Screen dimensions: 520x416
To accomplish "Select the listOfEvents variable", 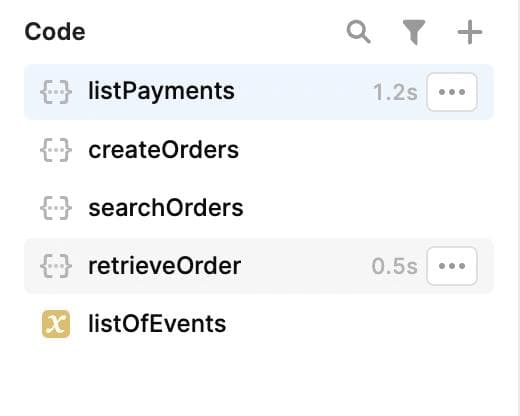I will pos(259,324).
